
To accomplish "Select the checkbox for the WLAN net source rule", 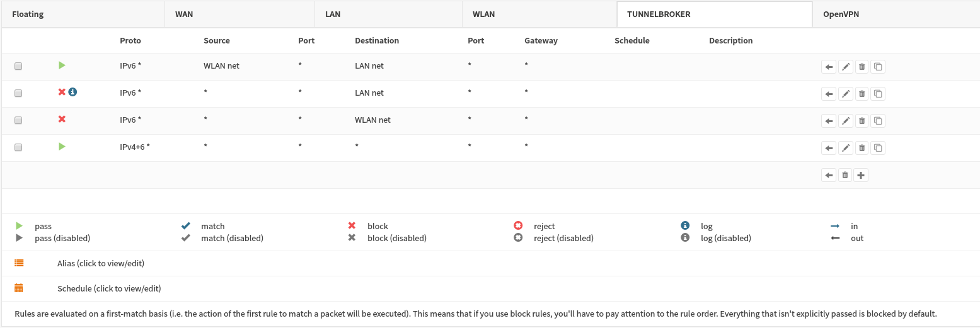I will (x=18, y=66).
